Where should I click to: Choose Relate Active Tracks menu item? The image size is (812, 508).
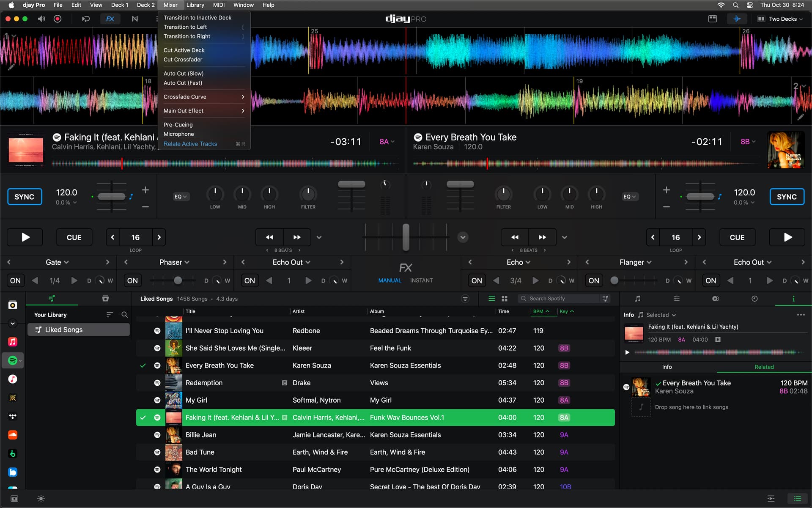[190, 144]
